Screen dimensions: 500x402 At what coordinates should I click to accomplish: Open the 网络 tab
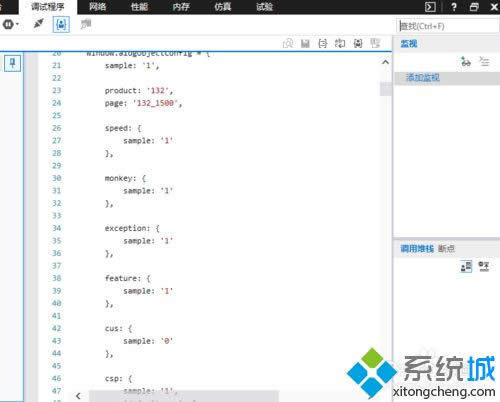(98, 7)
